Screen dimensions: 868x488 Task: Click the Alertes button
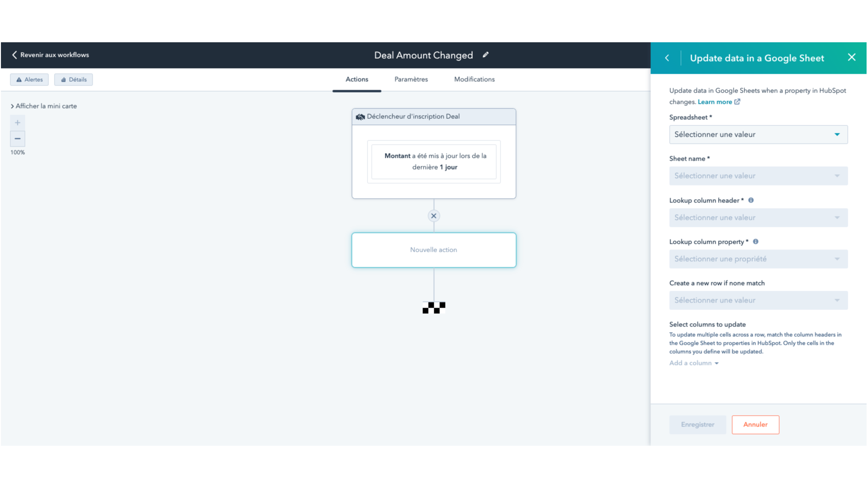pyautogui.click(x=29, y=80)
